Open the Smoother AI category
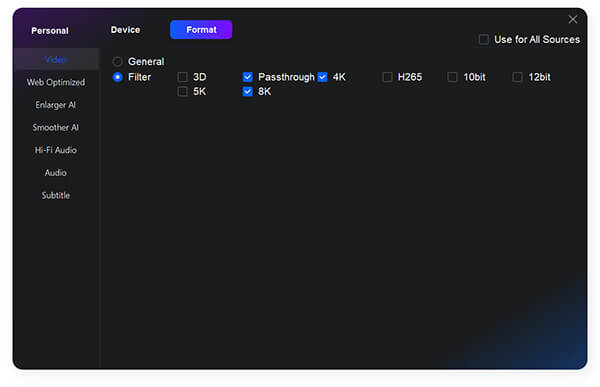600x387 pixels. point(56,127)
